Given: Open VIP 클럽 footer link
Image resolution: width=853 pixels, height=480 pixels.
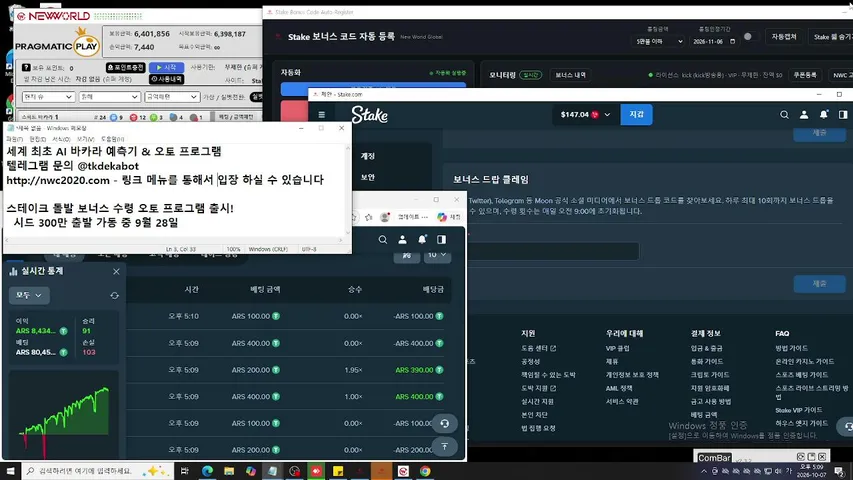Looking at the screenshot, I should coord(617,348).
